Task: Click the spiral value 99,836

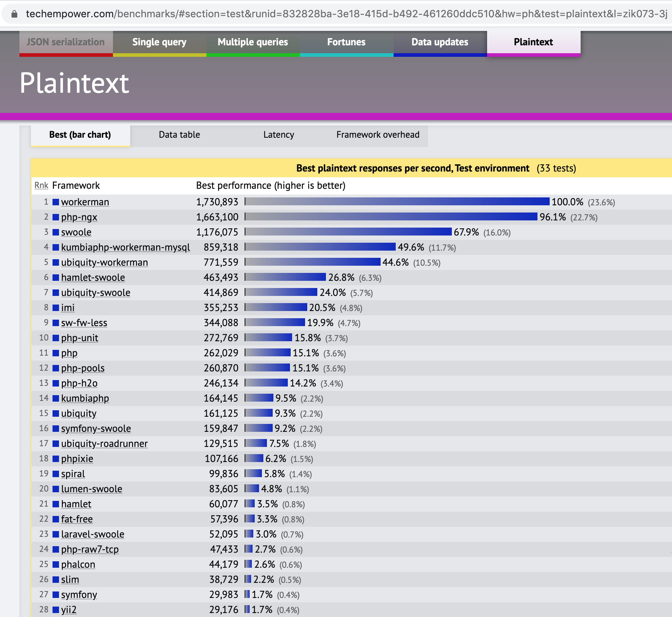Action: point(224,474)
